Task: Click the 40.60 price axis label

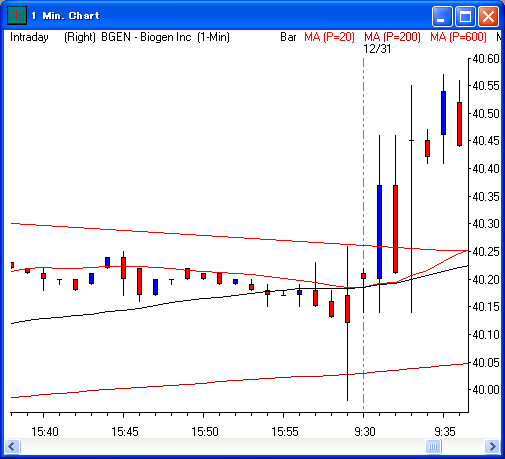Action: pyautogui.click(x=486, y=59)
